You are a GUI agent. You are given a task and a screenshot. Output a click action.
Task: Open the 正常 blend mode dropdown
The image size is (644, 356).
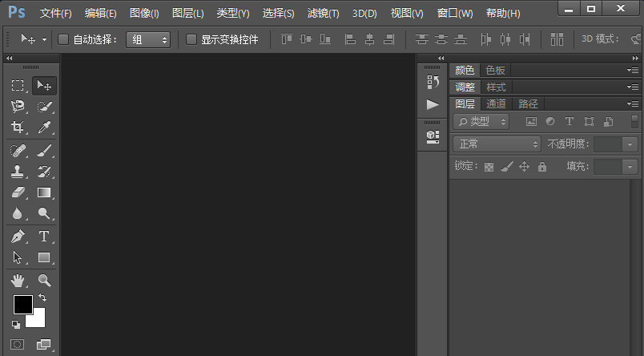(497, 144)
